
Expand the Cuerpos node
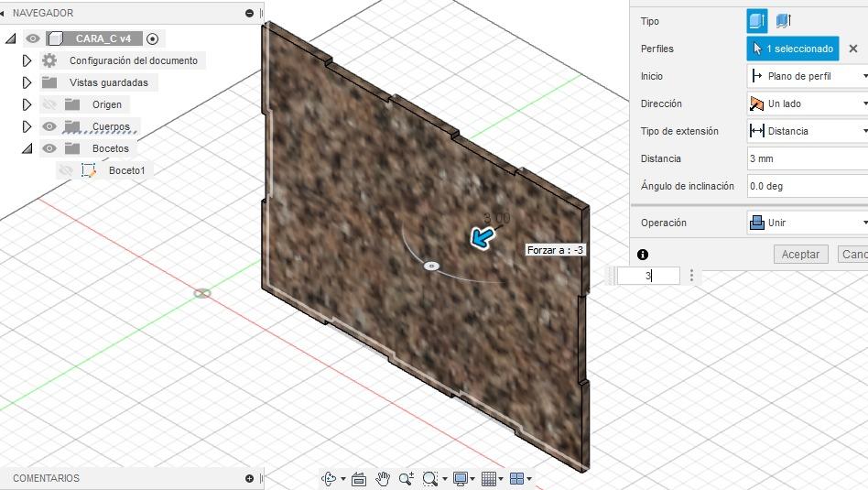click(27, 126)
